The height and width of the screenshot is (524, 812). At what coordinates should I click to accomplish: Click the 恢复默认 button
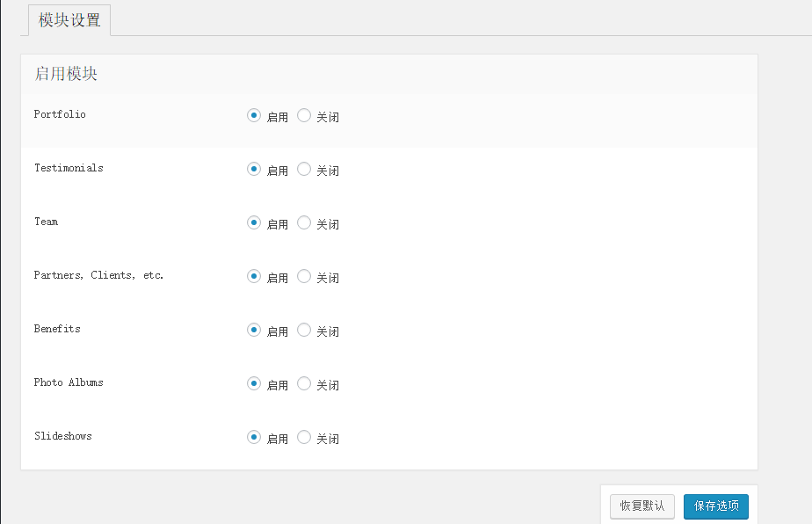coord(642,506)
